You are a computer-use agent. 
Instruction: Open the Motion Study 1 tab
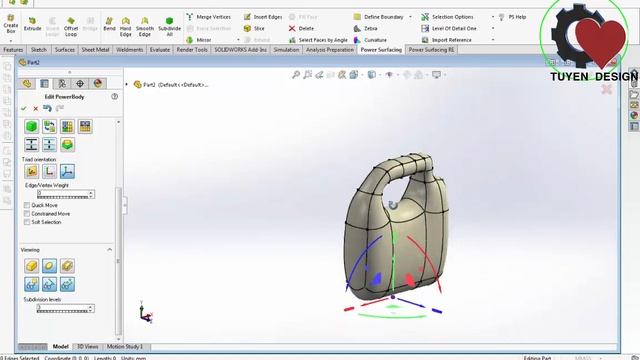[125, 347]
